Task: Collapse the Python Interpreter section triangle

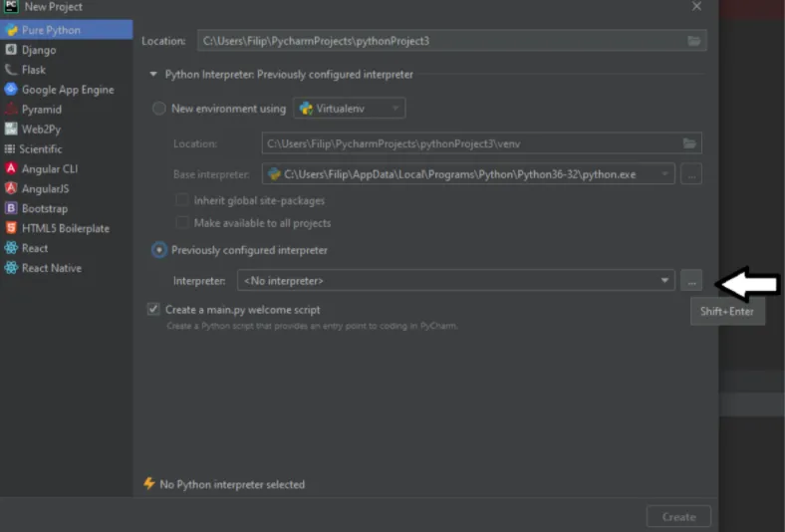Action: coord(153,74)
